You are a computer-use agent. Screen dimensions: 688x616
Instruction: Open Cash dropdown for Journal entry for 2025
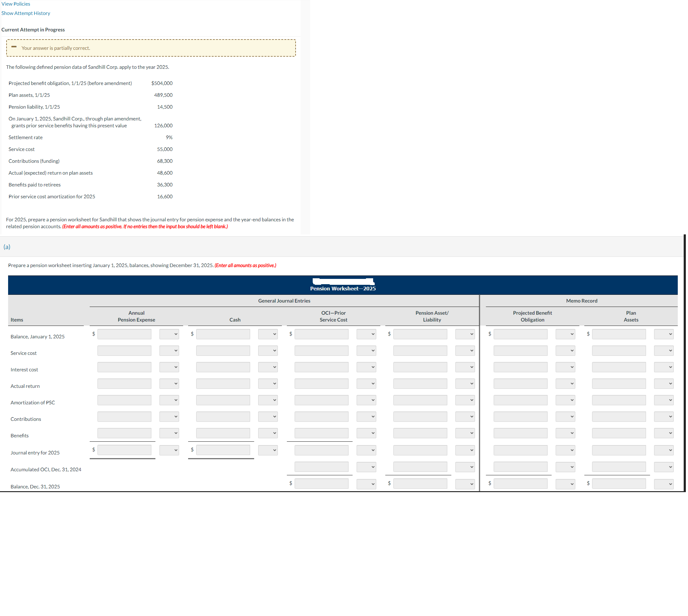coord(268,450)
